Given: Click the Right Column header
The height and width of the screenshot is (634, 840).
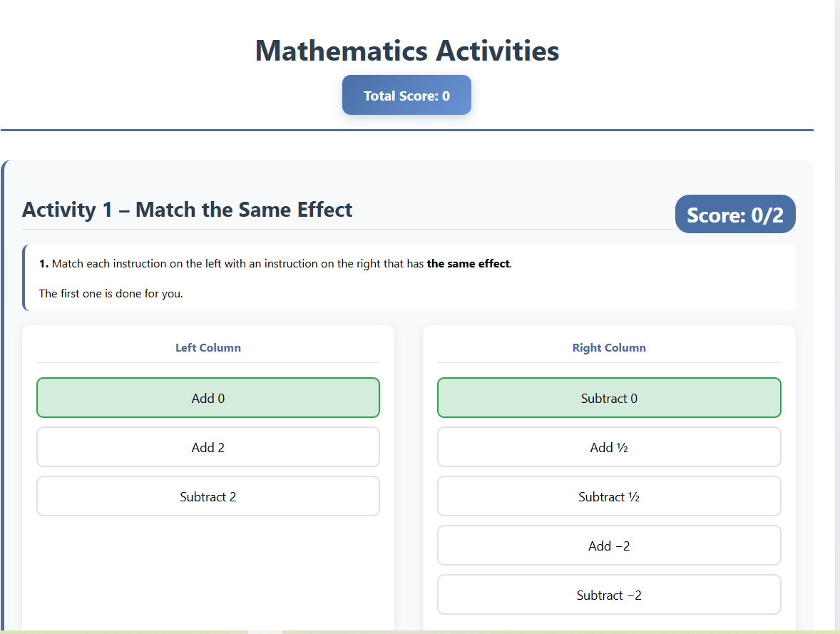Looking at the screenshot, I should click(x=609, y=348).
